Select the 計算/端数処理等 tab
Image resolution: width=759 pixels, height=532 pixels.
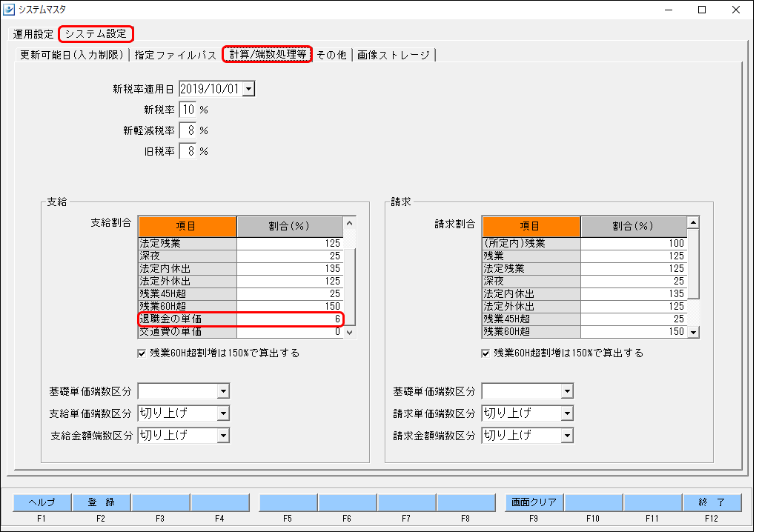267,54
